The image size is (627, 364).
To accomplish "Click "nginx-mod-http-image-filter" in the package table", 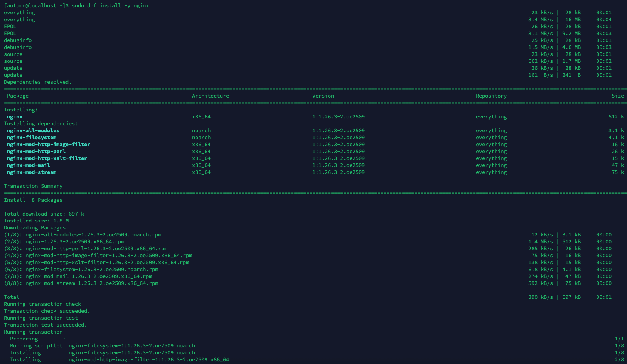I will tap(49, 145).
